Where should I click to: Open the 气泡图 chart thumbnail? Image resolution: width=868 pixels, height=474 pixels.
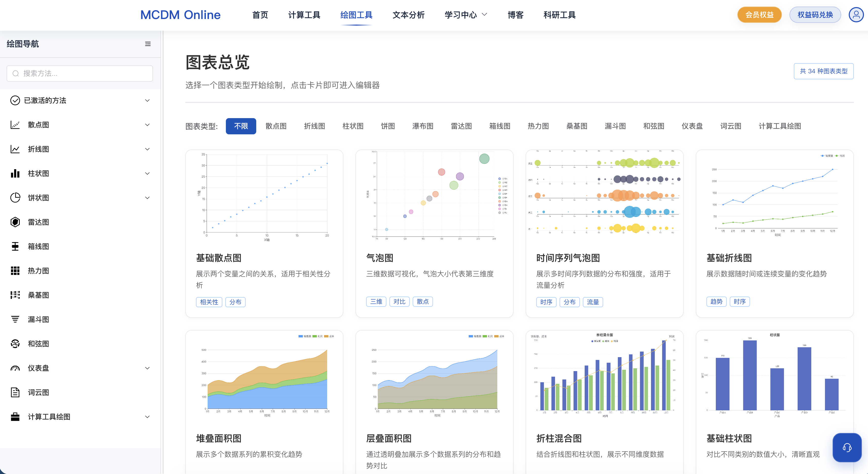pos(434,197)
